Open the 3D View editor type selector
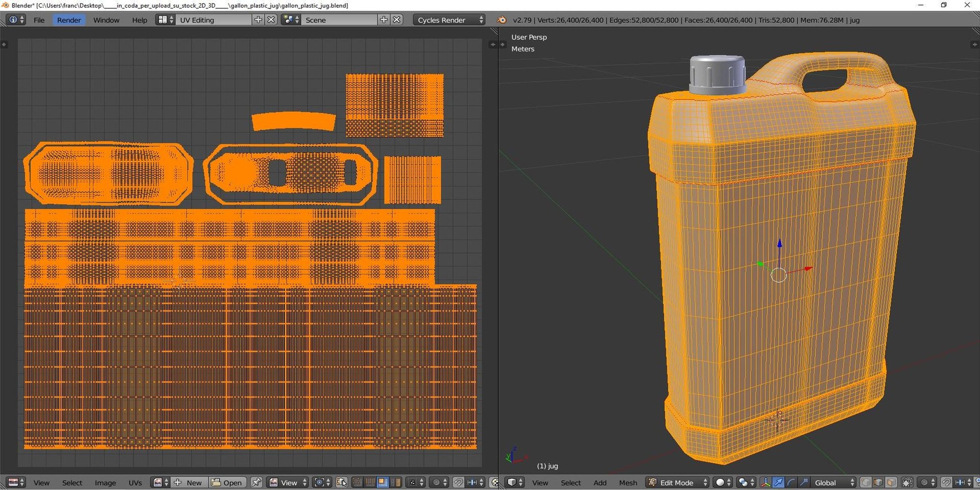980x490 pixels. coord(514,482)
